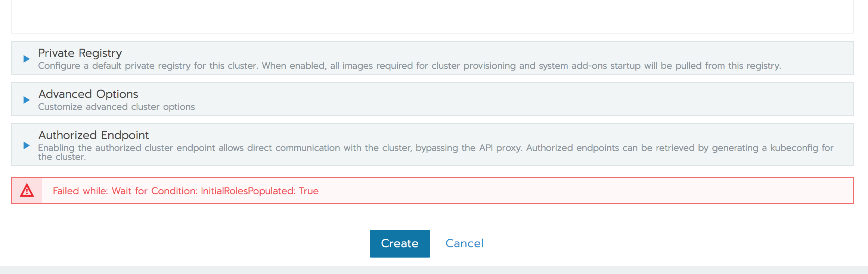This screenshot has height=274, width=868.
Task: Select the error banner area
Action: click(433, 191)
